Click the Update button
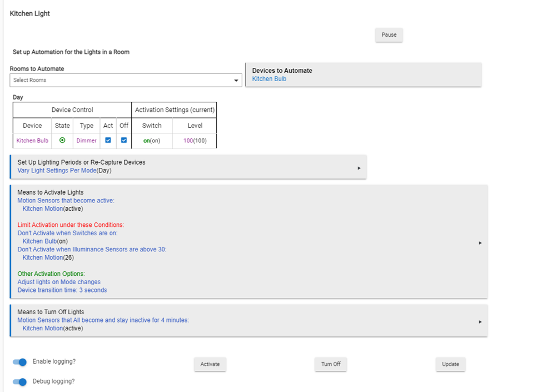542x392 pixels. point(450,364)
